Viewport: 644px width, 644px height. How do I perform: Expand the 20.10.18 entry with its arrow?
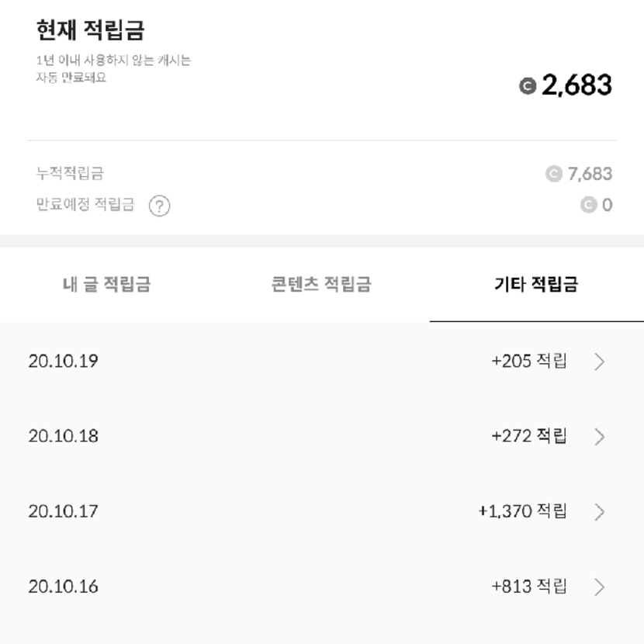599,437
